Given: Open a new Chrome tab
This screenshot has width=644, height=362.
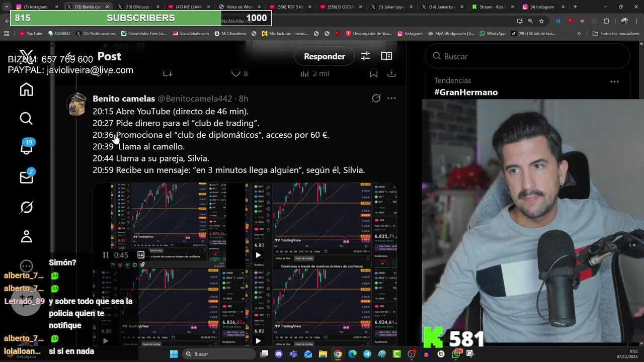Looking at the screenshot, I should point(575,7).
